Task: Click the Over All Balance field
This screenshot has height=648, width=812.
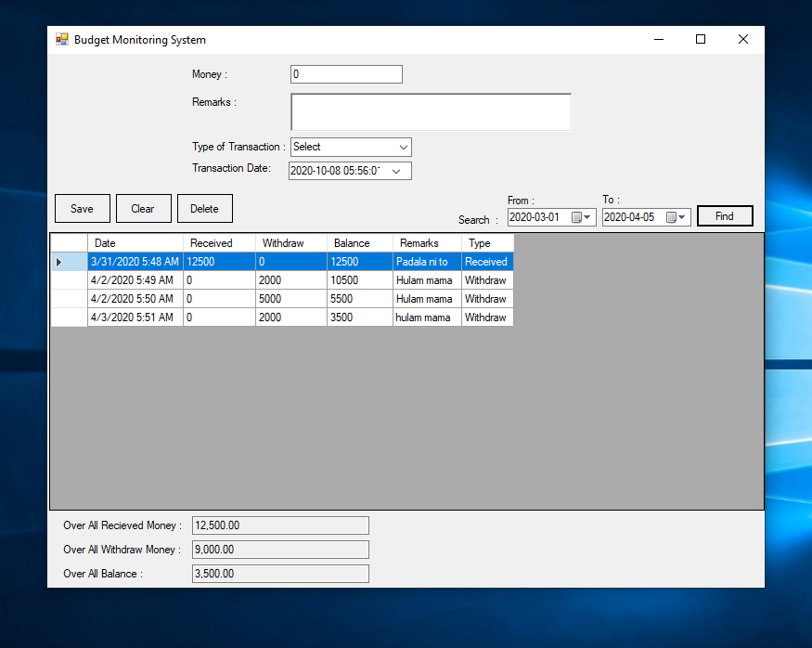Action: (x=280, y=574)
